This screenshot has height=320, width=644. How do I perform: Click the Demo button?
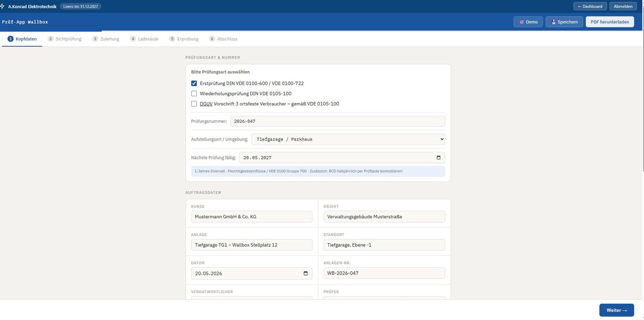528,22
